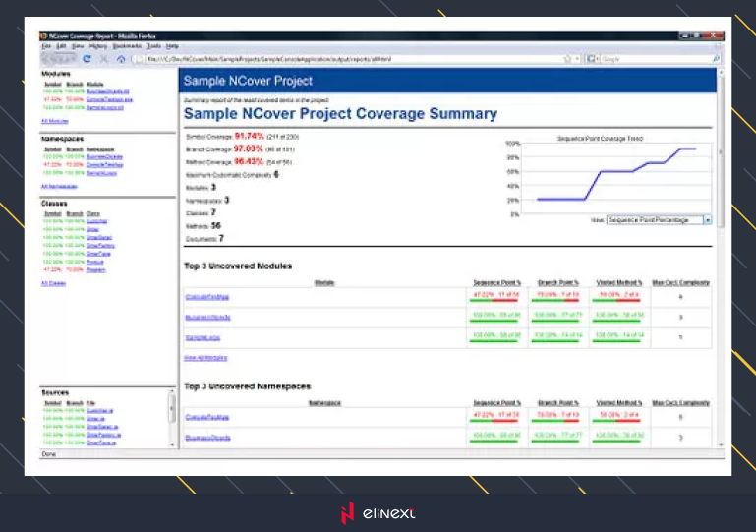Screen dimensions: 756x532
Task: Reload the page with the refresh icon
Action: [x=88, y=59]
